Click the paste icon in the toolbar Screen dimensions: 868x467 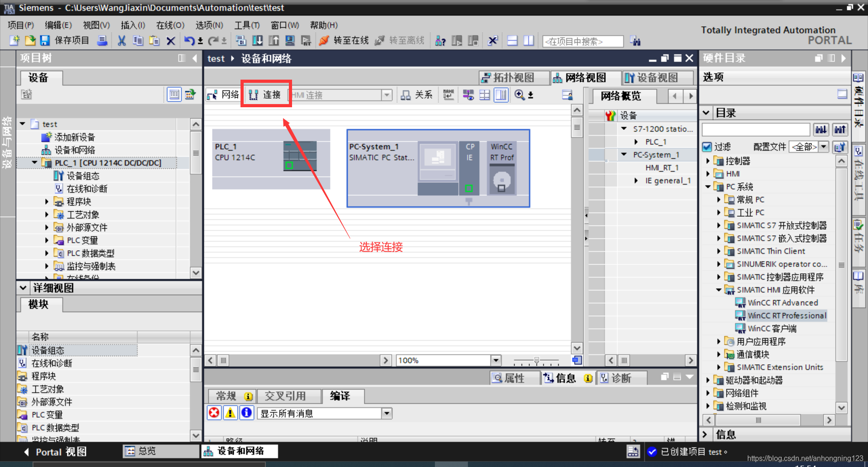(x=154, y=41)
